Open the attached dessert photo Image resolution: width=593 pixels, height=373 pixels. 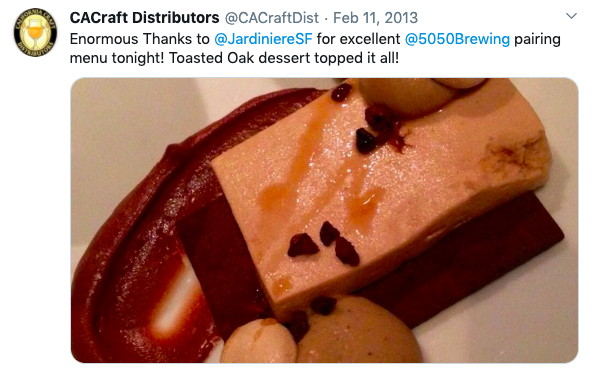(324, 220)
